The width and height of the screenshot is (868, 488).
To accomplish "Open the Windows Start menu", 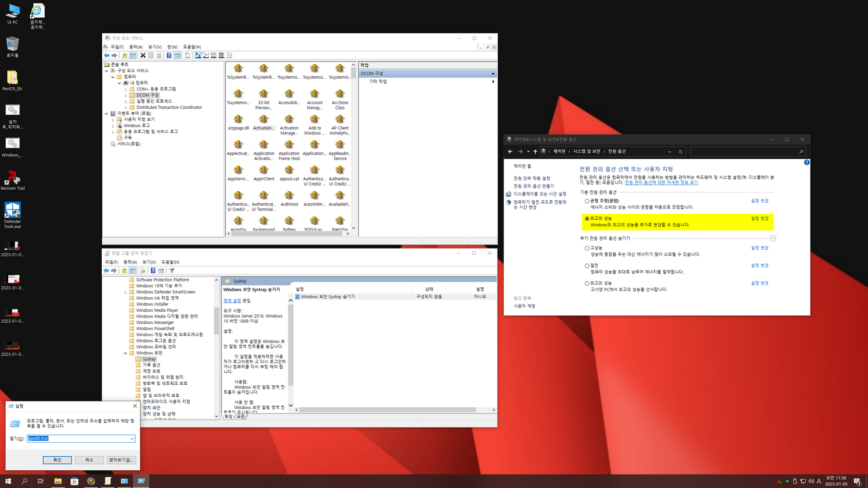I will point(8,481).
